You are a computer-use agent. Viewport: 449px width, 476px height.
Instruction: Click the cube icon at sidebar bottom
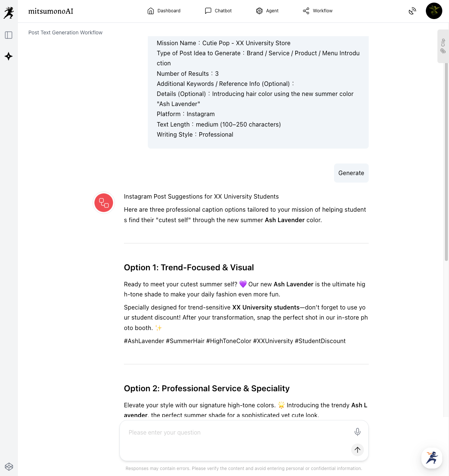(x=9, y=467)
